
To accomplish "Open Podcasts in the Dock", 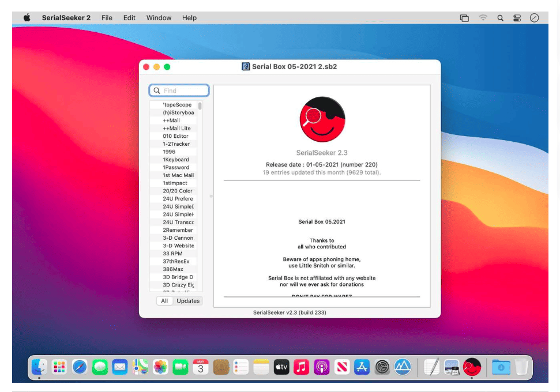I will pyautogui.click(x=321, y=367).
